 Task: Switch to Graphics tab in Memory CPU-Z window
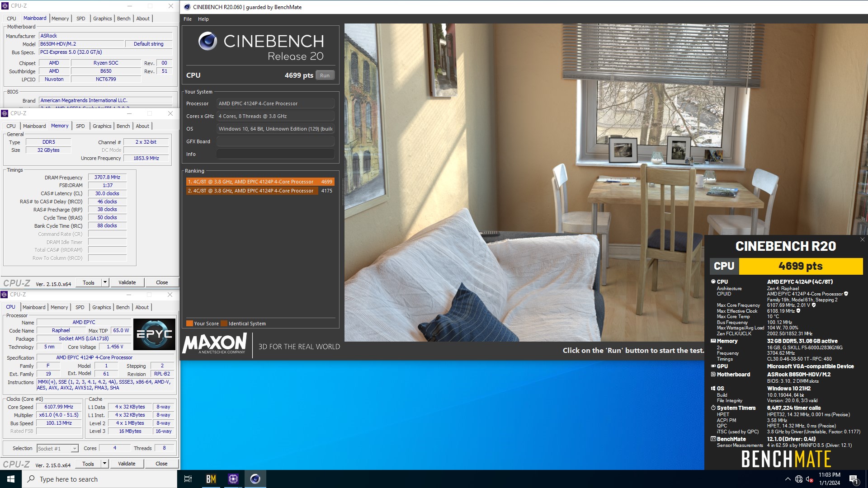coord(102,126)
